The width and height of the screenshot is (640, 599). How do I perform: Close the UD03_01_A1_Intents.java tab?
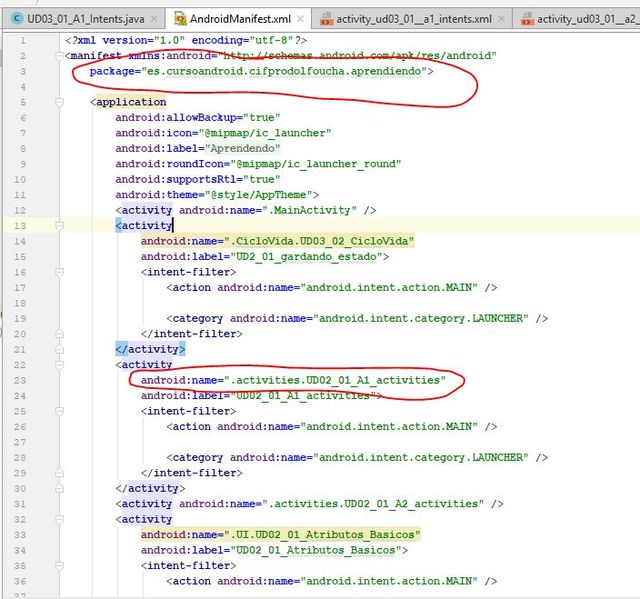point(154,19)
